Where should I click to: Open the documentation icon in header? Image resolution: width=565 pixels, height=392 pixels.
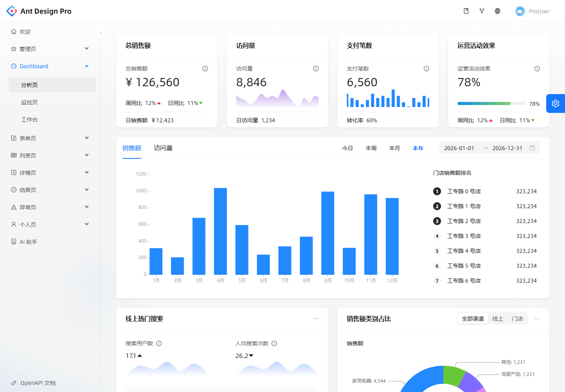[466, 11]
